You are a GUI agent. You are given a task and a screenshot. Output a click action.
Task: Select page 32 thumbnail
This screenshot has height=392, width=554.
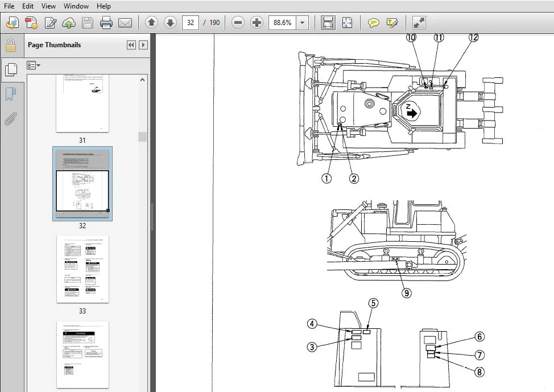(x=82, y=183)
